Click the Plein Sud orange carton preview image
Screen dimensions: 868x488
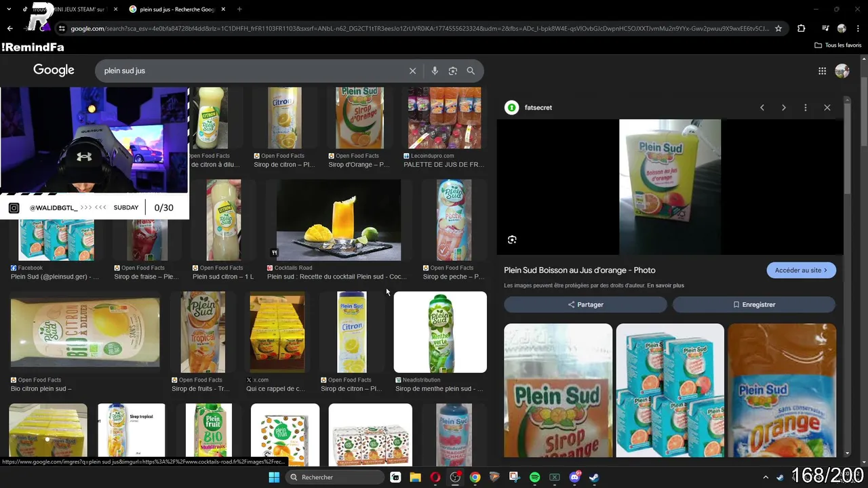(670, 187)
